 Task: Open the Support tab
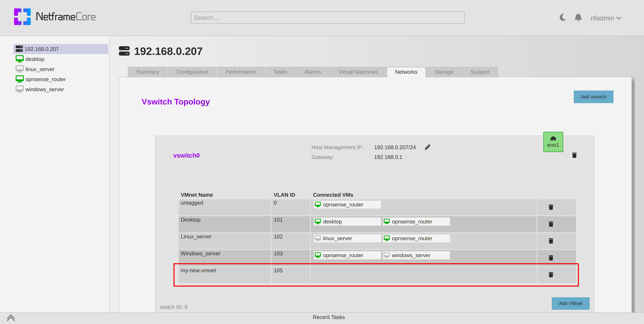click(480, 72)
